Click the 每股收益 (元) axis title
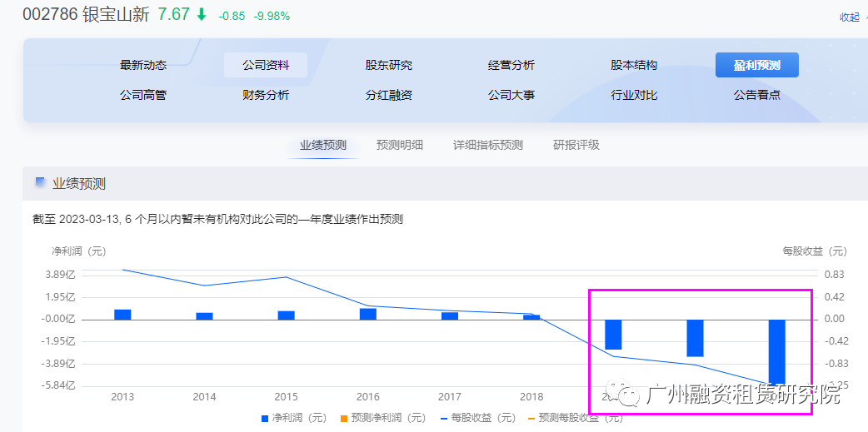The width and height of the screenshot is (868, 432). pos(815,251)
